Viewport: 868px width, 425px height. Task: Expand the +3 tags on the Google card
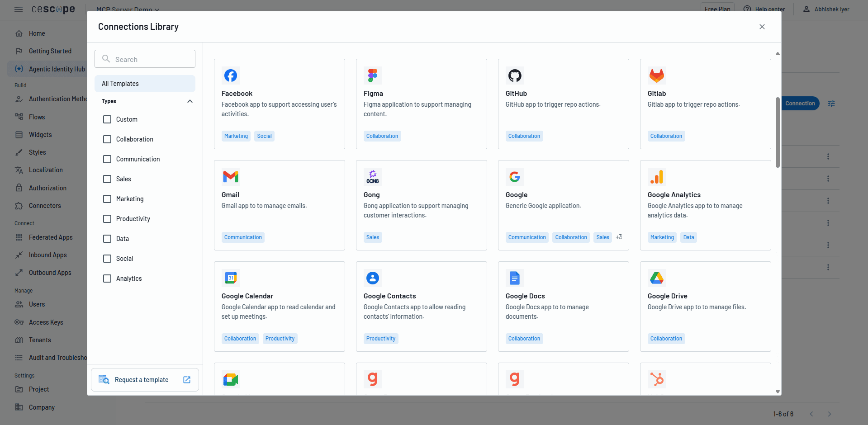point(618,237)
